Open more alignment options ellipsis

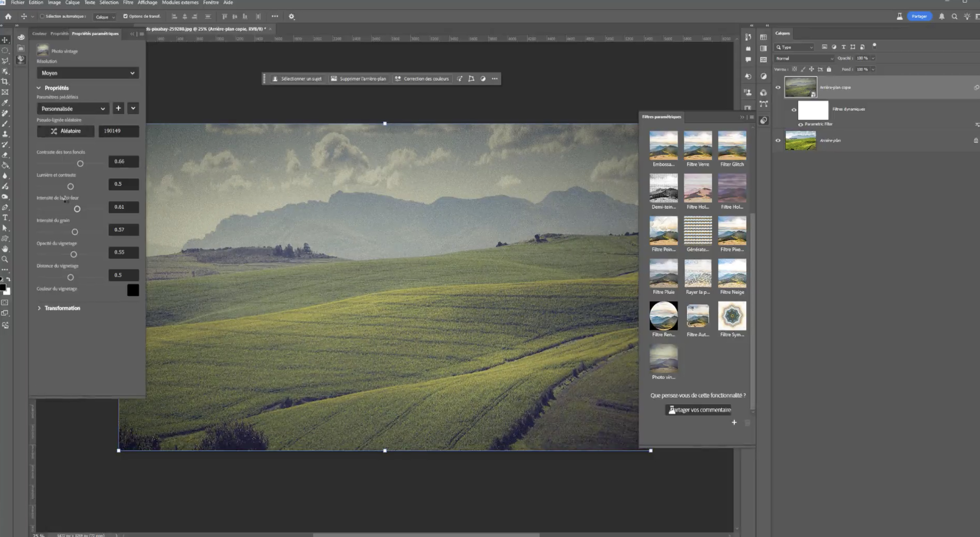275,16
